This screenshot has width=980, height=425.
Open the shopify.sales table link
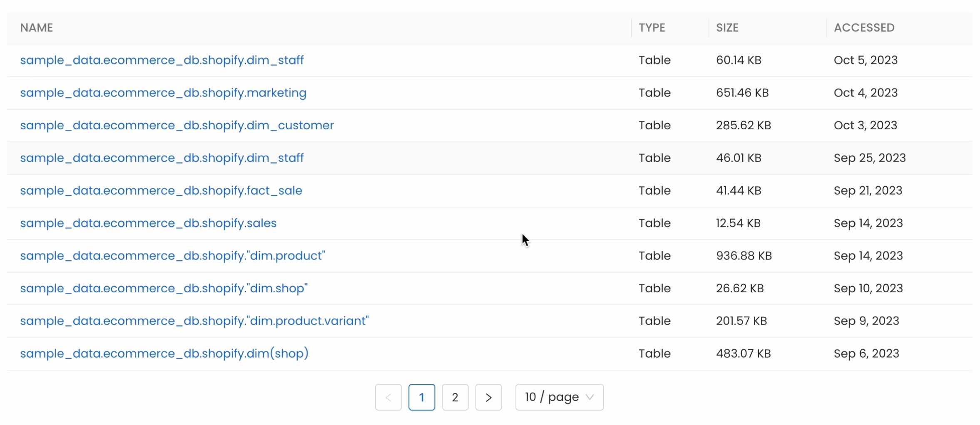coord(148,223)
